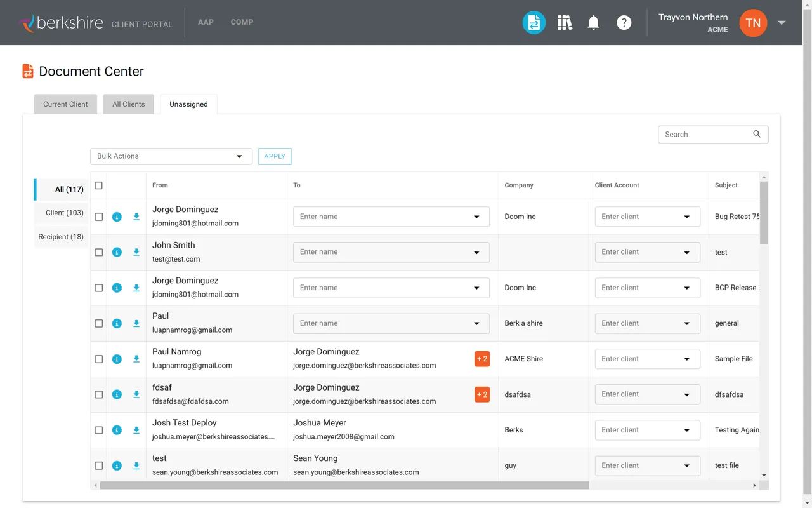Switch to the All Clients tab
This screenshot has width=812, height=508.
128,104
